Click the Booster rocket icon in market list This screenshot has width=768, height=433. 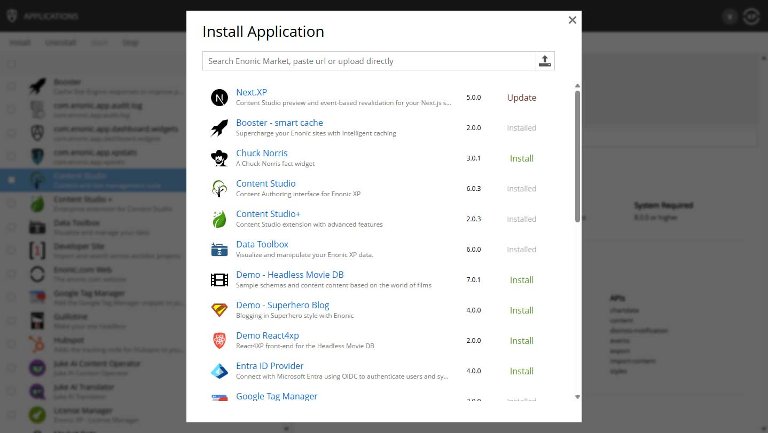point(219,128)
